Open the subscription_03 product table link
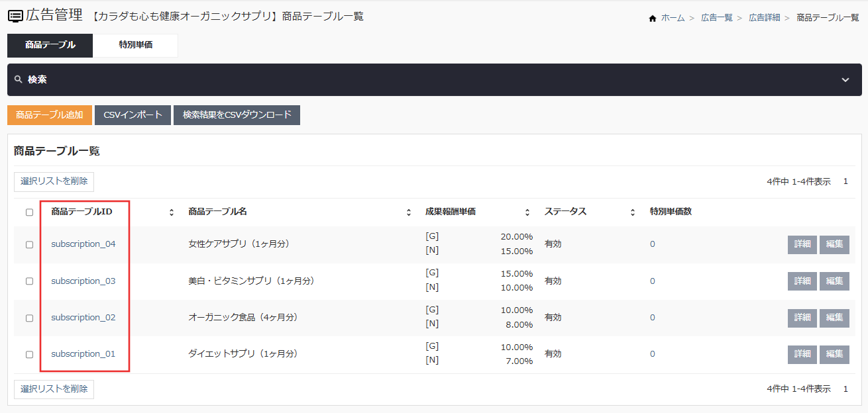Screen dimensions: 868x413 [x=84, y=281]
